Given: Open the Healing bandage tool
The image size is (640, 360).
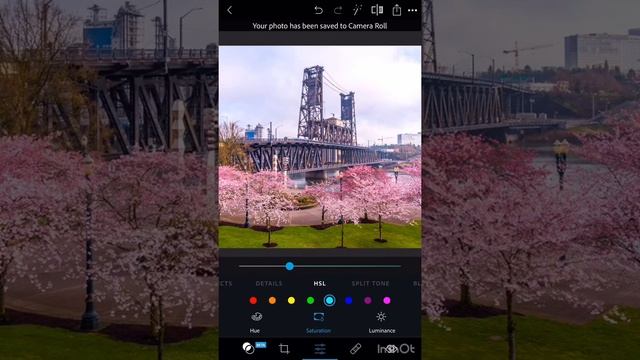Looking at the screenshot, I should pos(356,349).
